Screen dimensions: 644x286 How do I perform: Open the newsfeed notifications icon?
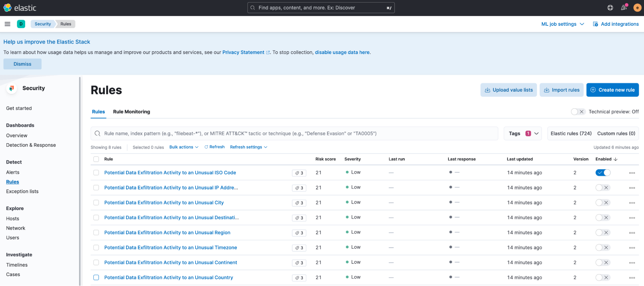tap(624, 8)
